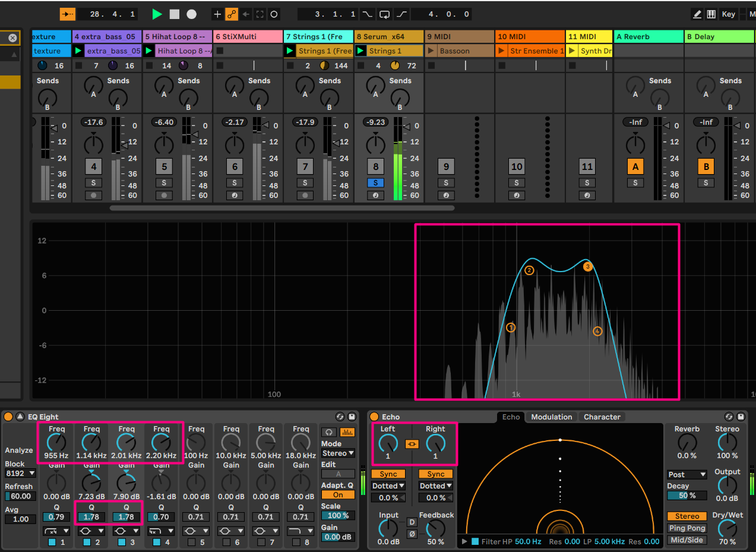This screenshot has height=552, width=756.
Task: Toggle the Loop switch in transport
Action: [385, 14]
